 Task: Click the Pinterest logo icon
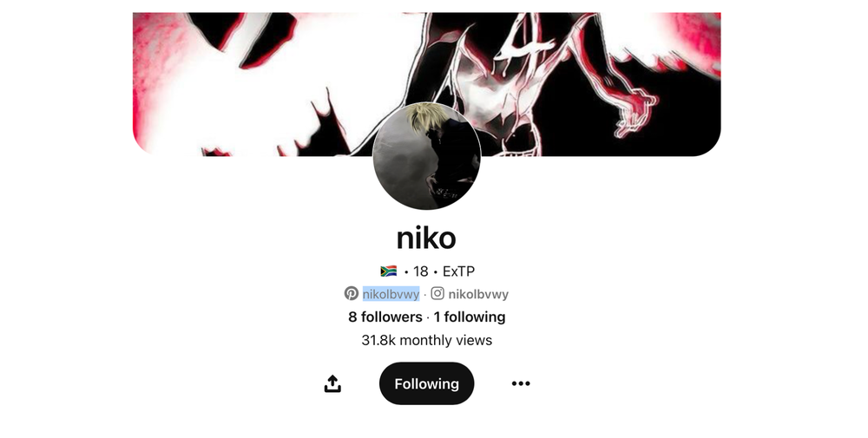351,293
